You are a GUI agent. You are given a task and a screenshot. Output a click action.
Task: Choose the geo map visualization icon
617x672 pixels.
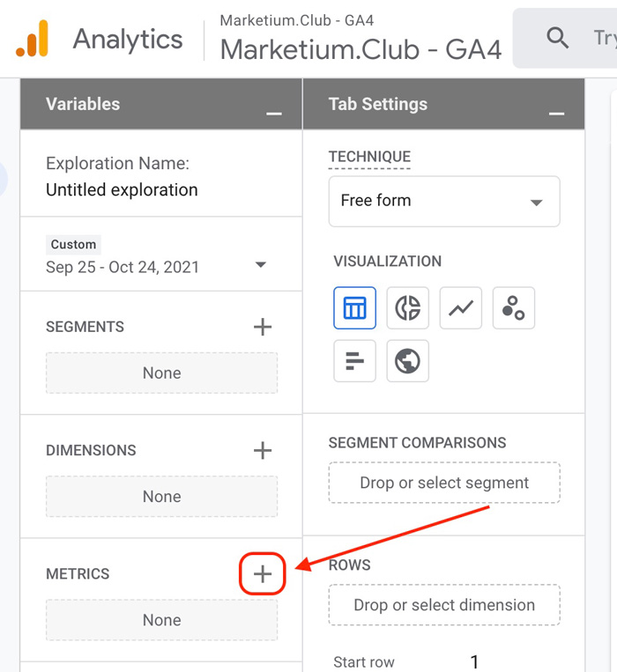407,361
